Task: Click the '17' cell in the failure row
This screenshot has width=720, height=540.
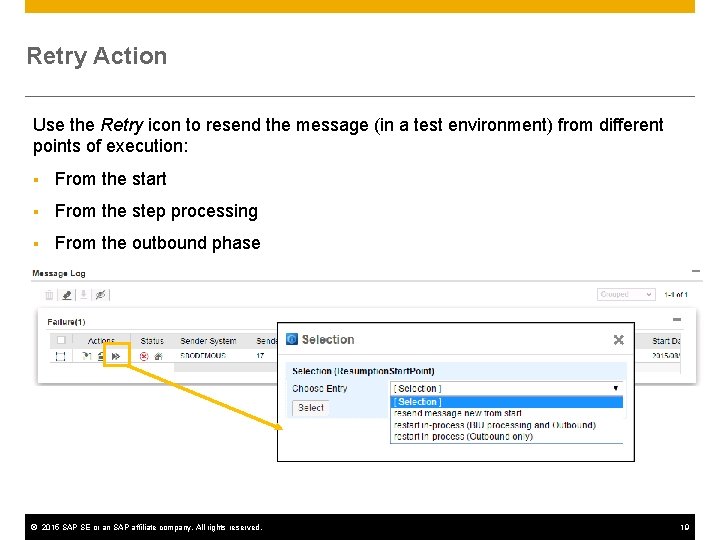Action: (x=260, y=356)
